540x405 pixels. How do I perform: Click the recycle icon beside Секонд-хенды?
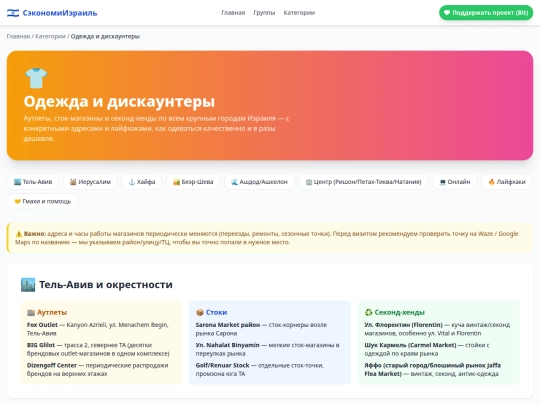click(368, 312)
